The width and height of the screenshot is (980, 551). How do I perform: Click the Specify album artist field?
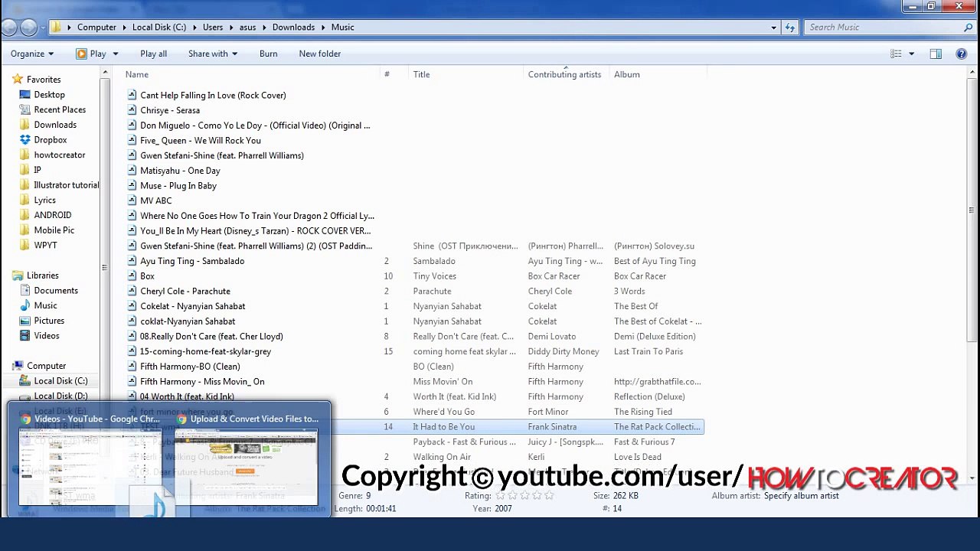tap(802, 496)
